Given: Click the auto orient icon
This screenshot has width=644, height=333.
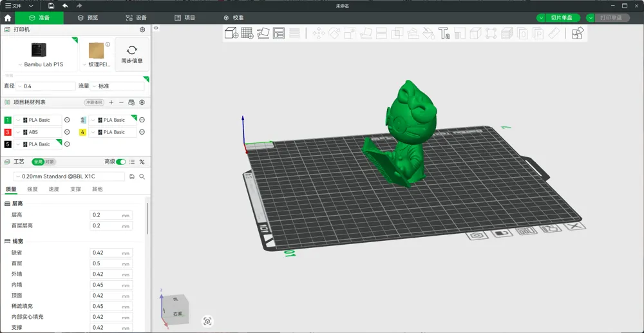Looking at the screenshot, I should tap(263, 33).
